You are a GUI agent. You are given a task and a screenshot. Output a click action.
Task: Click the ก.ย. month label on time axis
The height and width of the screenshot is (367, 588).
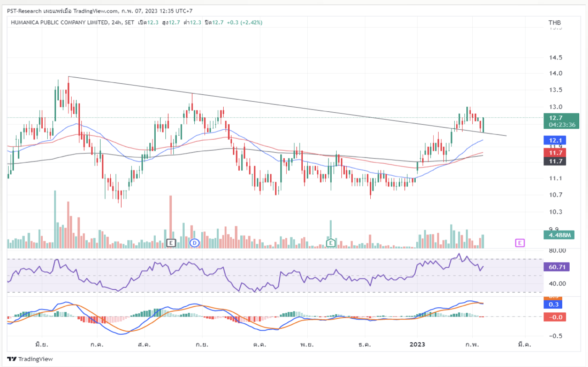click(202, 344)
